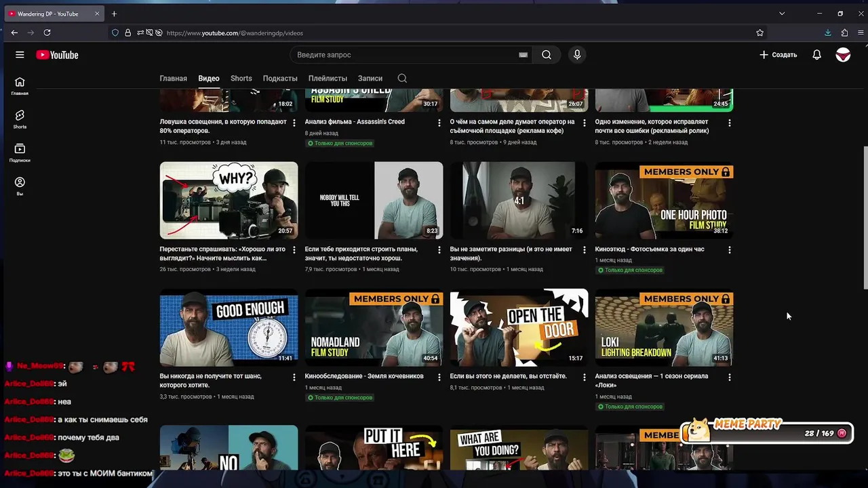Open the ONE HOUR PHOTO thumbnail

pyautogui.click(x=664, y=200)
